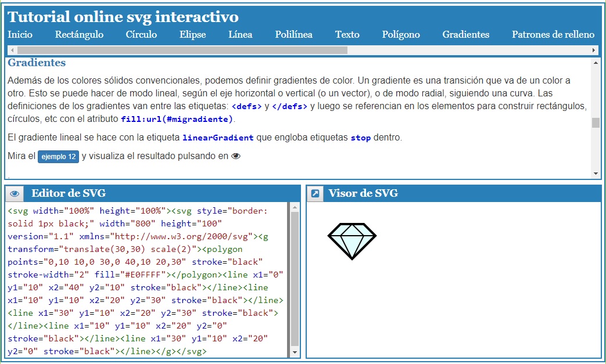Open the Polilínea menu item
Image resolution: width=606 pixels, height=364 pixels.
(294, 34)
